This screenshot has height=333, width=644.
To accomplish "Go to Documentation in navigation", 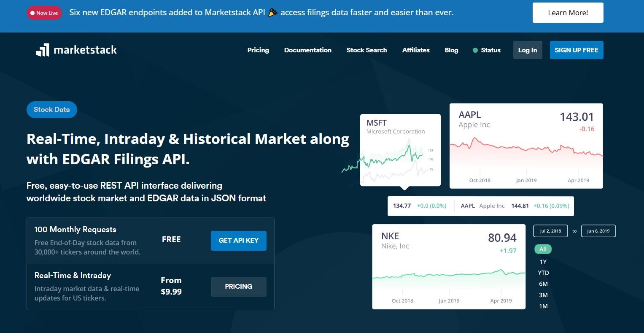I will coord(308,50).
